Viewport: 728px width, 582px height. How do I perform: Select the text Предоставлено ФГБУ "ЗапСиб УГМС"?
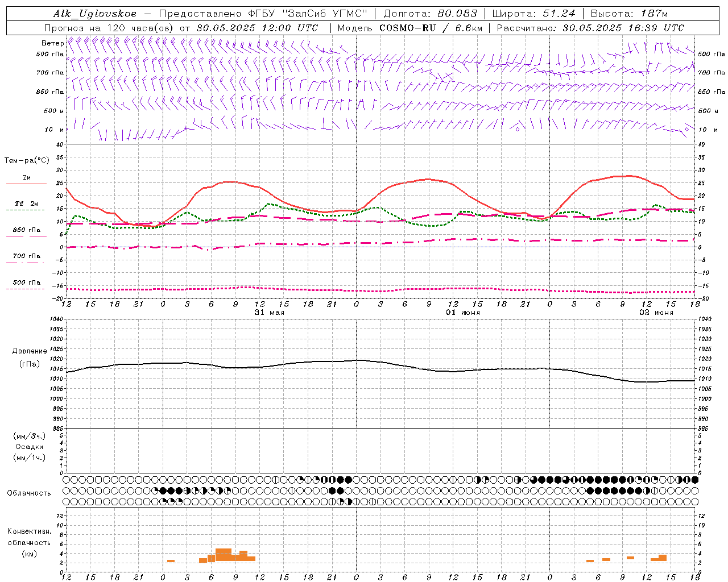point(263,14)
